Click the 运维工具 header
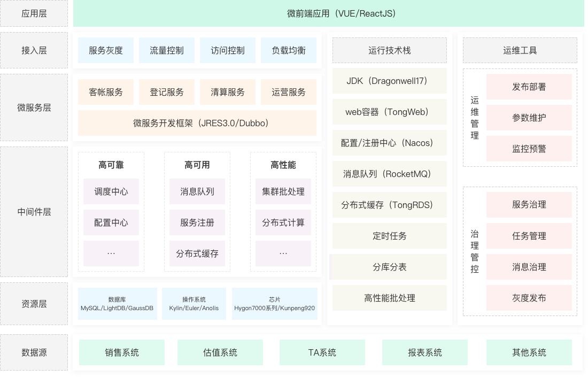 520,50
